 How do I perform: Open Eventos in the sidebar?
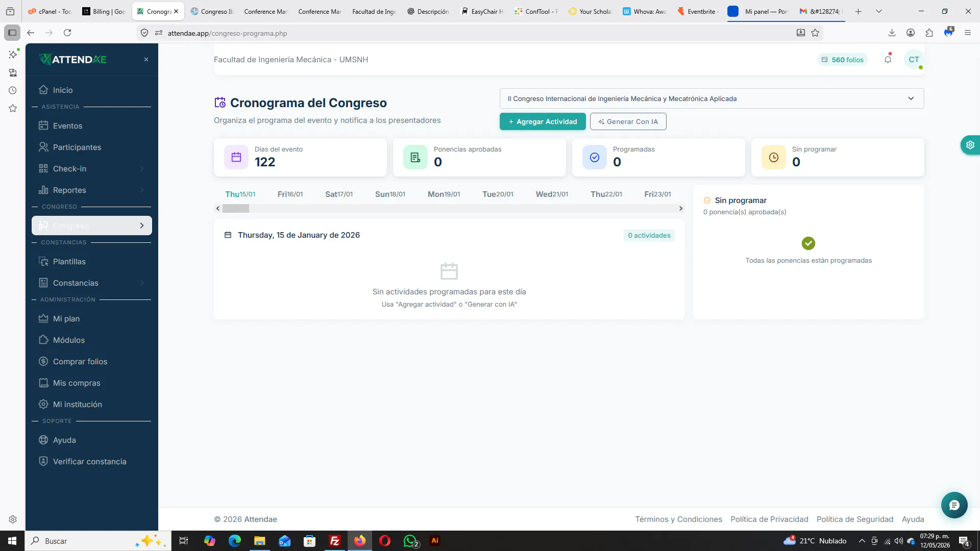coord(92,126)
